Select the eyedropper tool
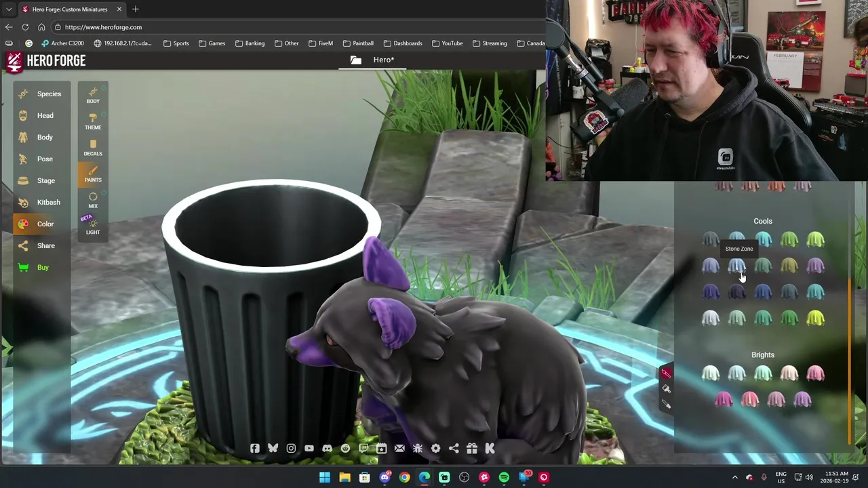The image size is (868, 488). pos(666,405)
